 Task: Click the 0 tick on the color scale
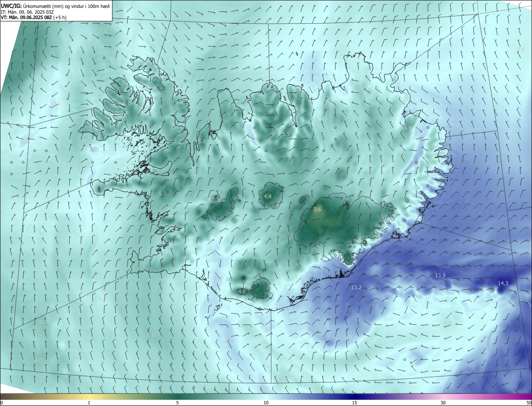[x=2, y=403]
